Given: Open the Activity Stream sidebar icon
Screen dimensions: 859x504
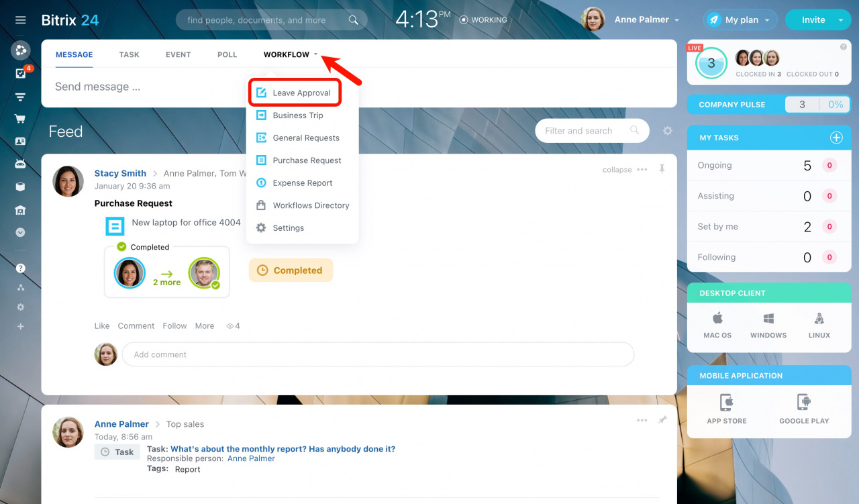Looking at the screenshot, I should click(21, 50).
